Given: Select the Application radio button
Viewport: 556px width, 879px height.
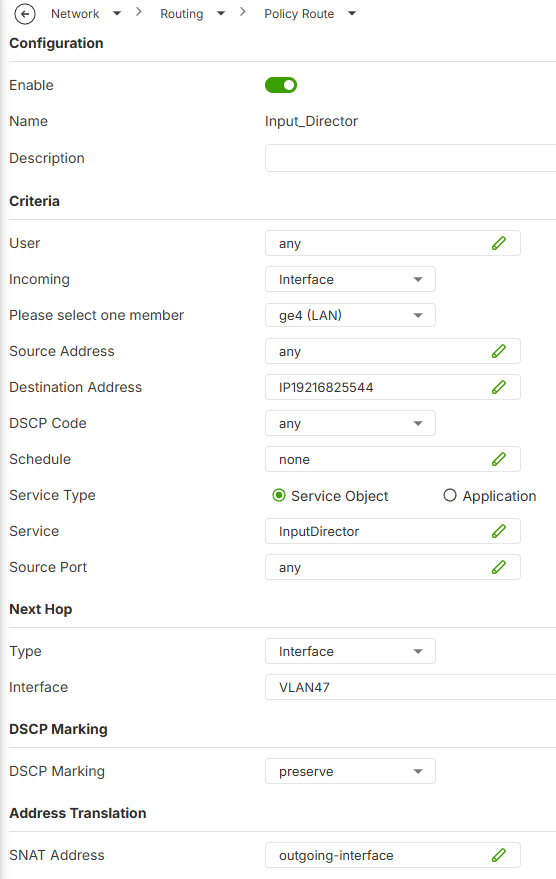Looking at the screenshot, I should pos(450,496).
